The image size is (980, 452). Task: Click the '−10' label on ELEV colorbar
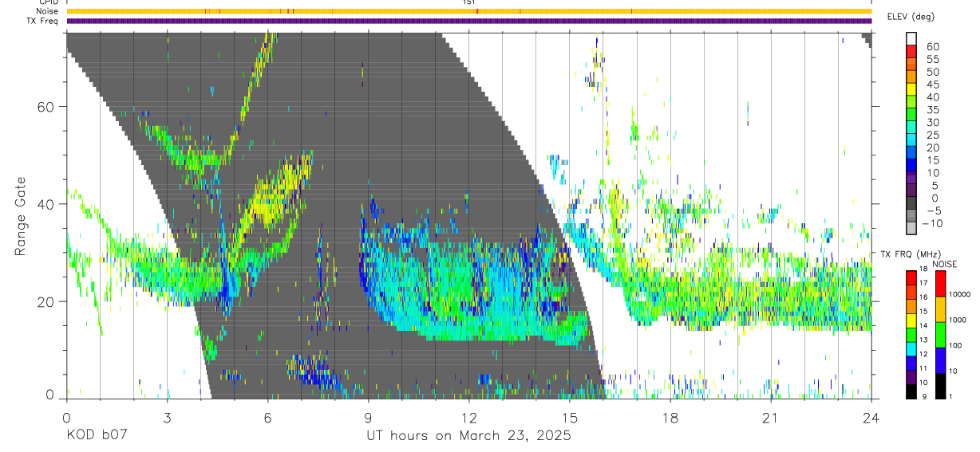click(932, 223)
